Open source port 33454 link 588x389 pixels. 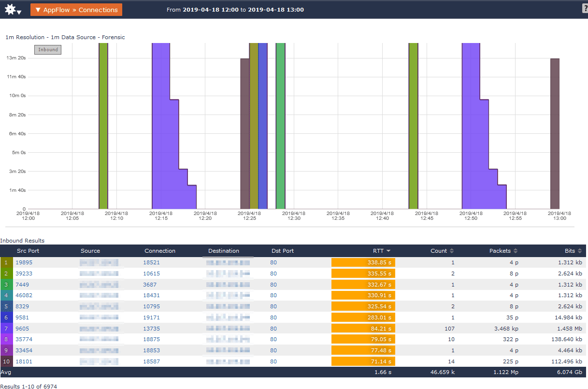point(24,350)
